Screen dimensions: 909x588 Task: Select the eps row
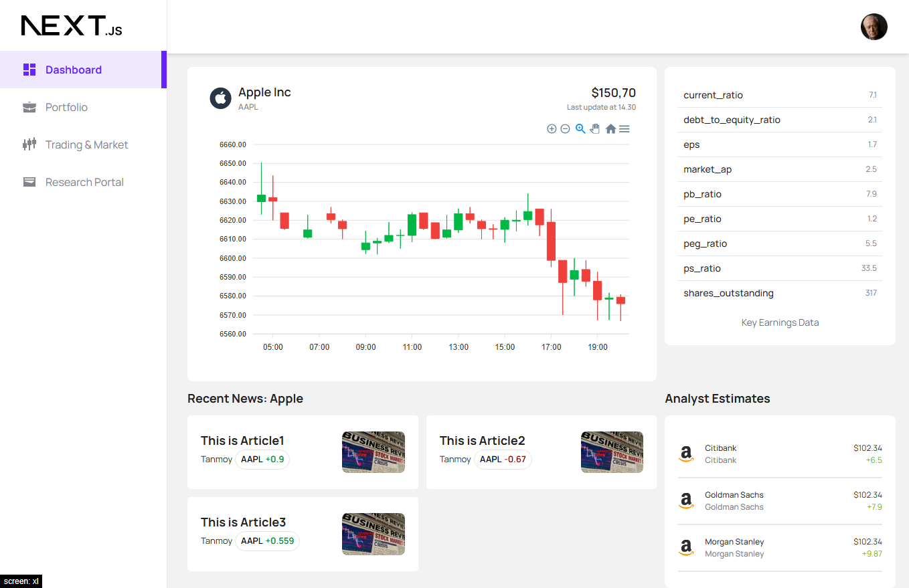[780, 144]
